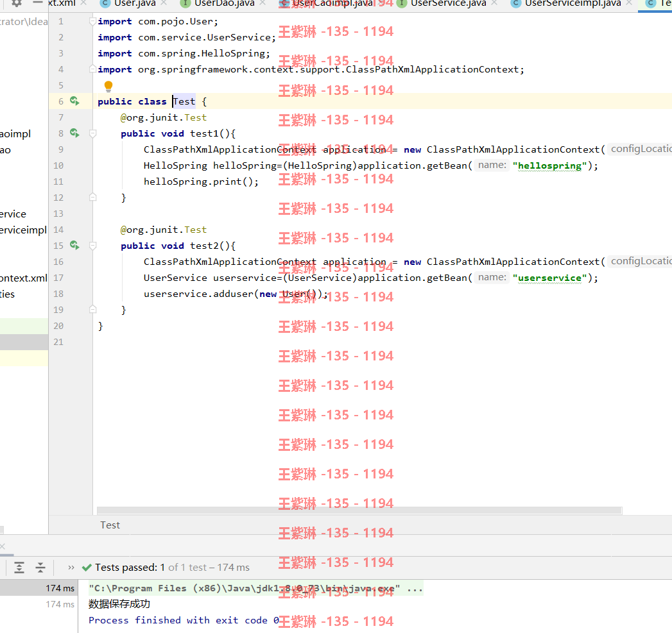Open the project panel gear settings
The width and height of the screenshot is (672, 633).
16,3
